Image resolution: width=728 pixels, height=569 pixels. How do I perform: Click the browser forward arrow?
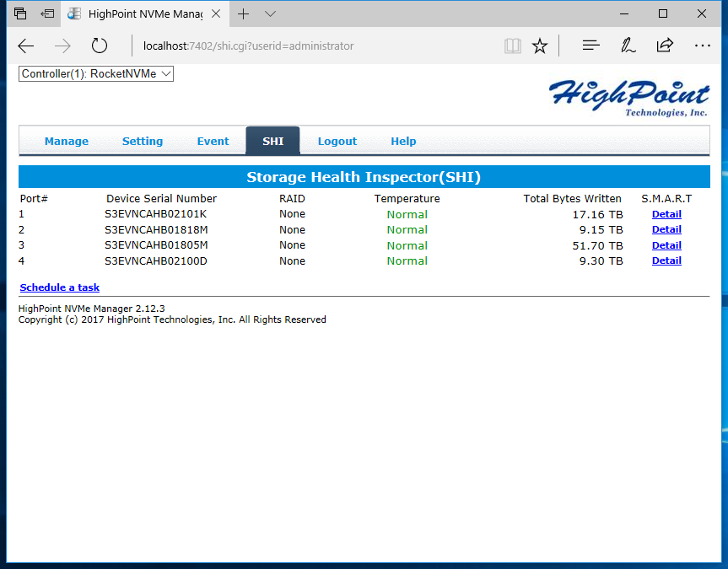click(x=62, y=46)
